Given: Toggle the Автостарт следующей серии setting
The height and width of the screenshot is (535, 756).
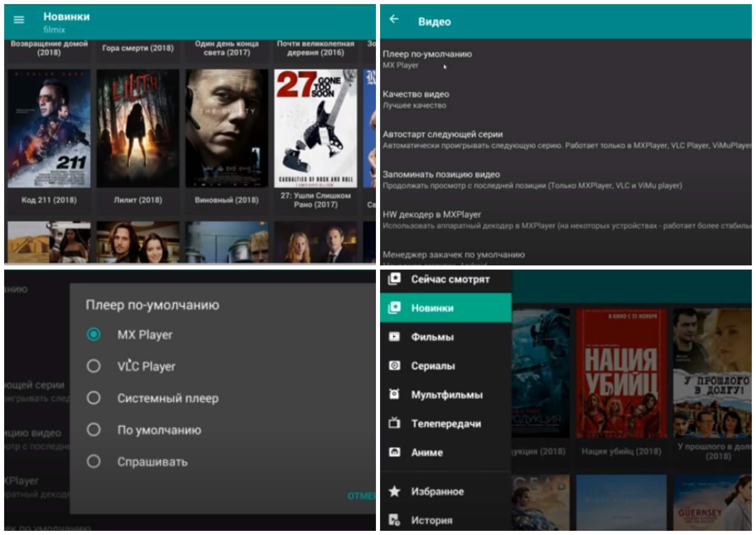Looking at the screenshot, I should pos(566,140).
